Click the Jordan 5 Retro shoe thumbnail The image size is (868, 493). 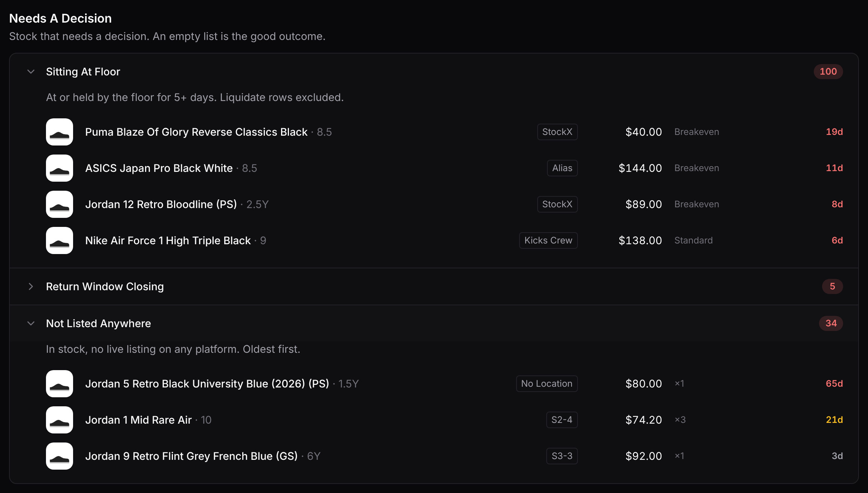click(x=60, y=384)
